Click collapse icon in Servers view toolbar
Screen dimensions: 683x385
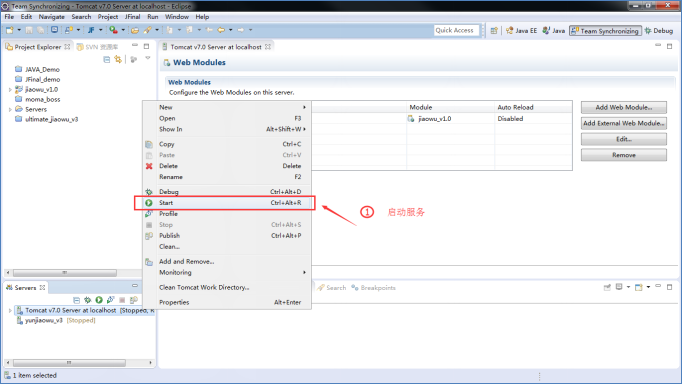click(x=76, y=300)
